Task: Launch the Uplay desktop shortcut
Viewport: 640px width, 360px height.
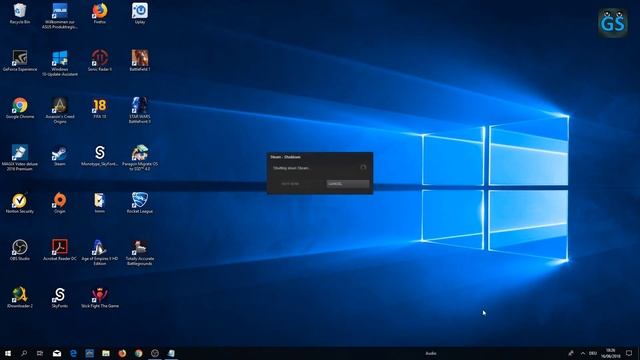Action: click(x=140, y=13)
